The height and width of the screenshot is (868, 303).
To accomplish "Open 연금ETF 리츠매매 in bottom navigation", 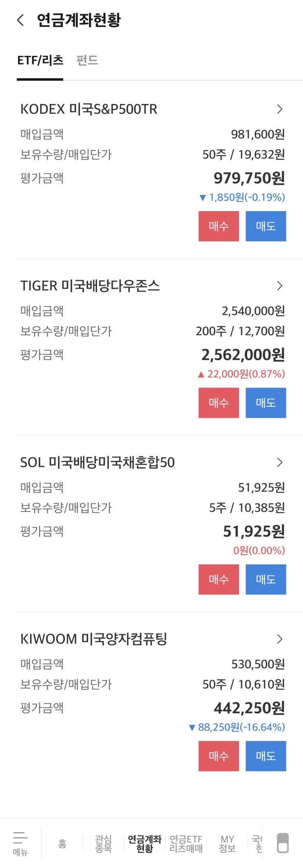I will [186, 844].
